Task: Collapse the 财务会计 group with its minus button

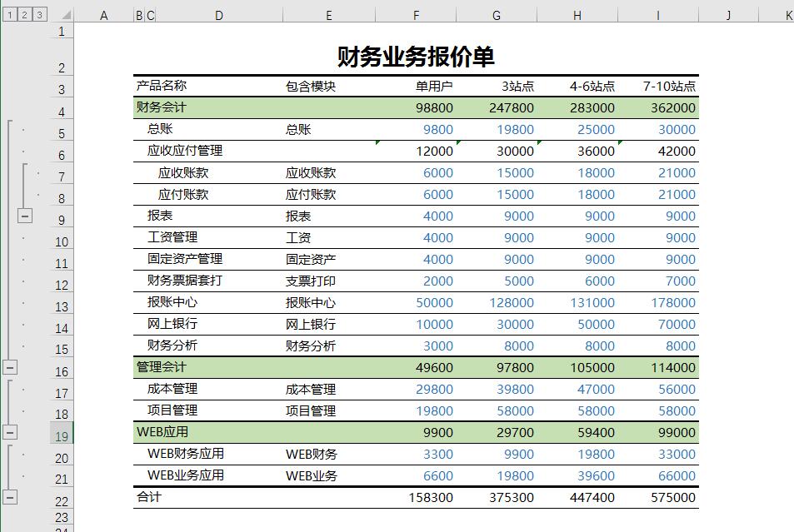Action: (9, 368)
